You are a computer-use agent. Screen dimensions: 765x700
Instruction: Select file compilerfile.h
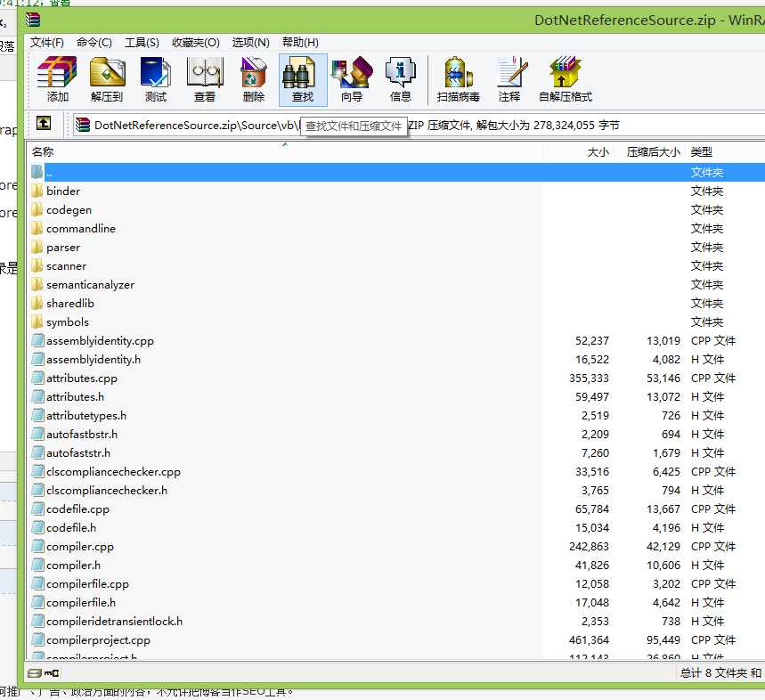[81, 603]
